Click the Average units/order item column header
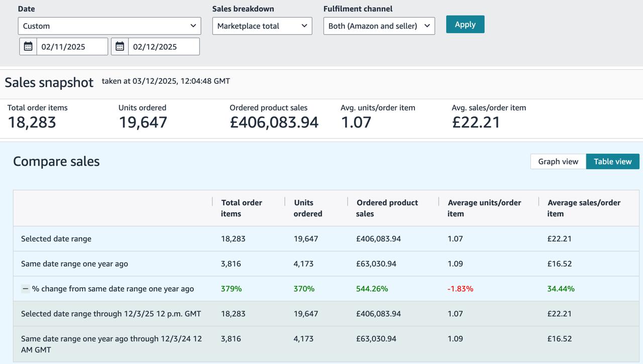The width and height of the screenshot is (643, 364). click(484, 208)
